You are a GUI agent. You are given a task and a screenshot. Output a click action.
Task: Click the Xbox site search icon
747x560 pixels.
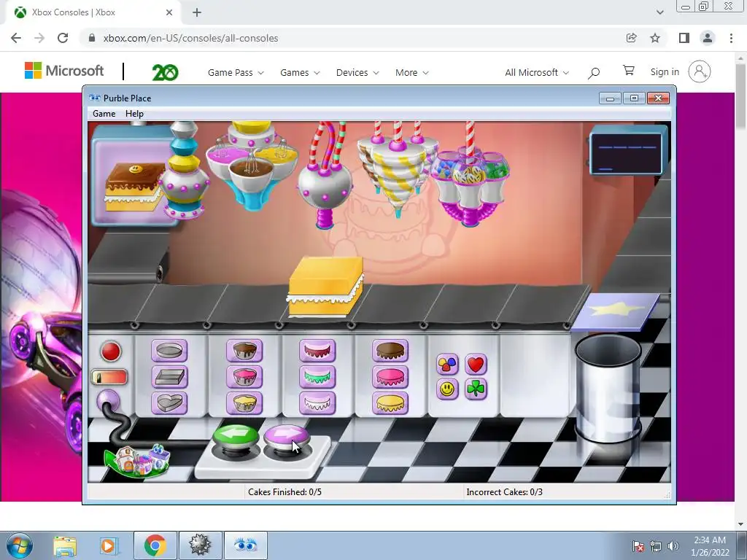594,72
